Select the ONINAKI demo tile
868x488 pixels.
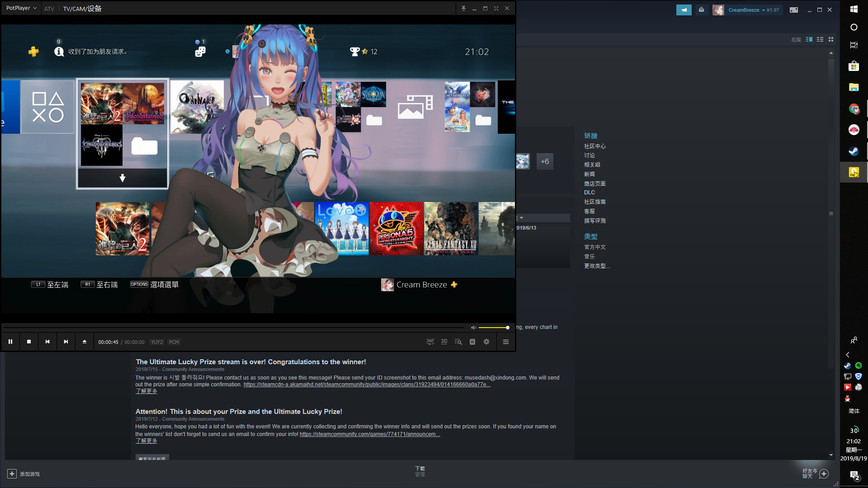click(x=197, y=107)
